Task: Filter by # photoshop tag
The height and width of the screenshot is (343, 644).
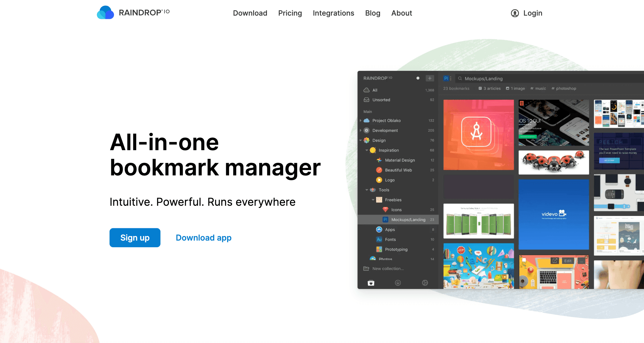Action: [x=564, y=88]
